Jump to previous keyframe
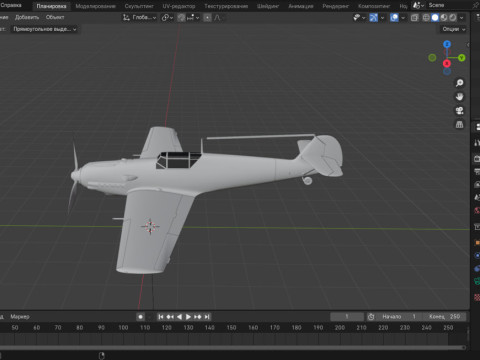 point(170,317)
